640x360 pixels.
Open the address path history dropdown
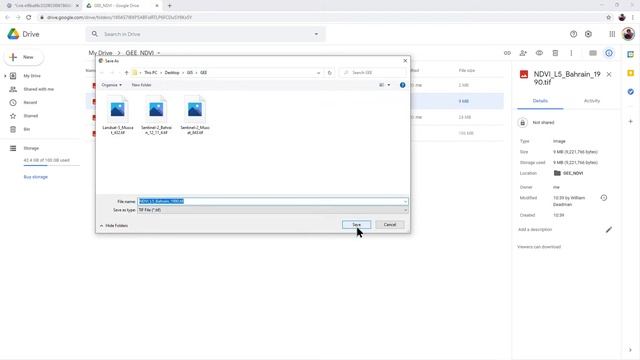tap(318, 73)
